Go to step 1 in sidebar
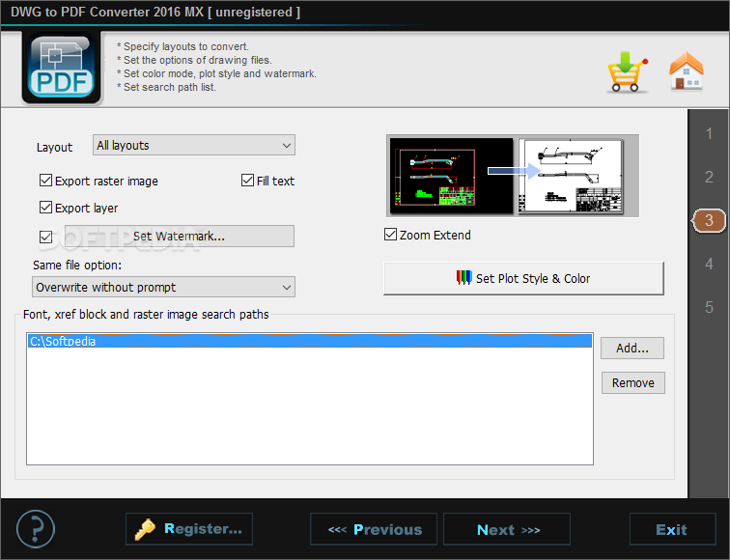This screenshot has width=730, height=560. (709, 133)
